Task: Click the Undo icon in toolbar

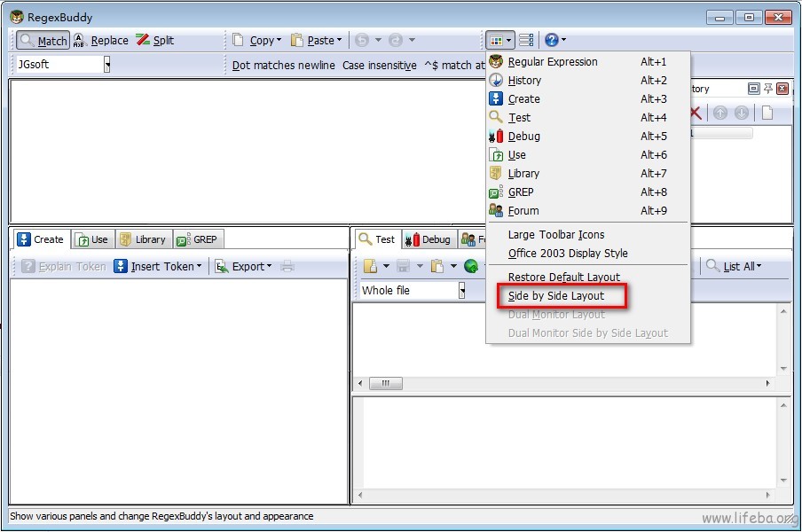Action: (362, 40)
